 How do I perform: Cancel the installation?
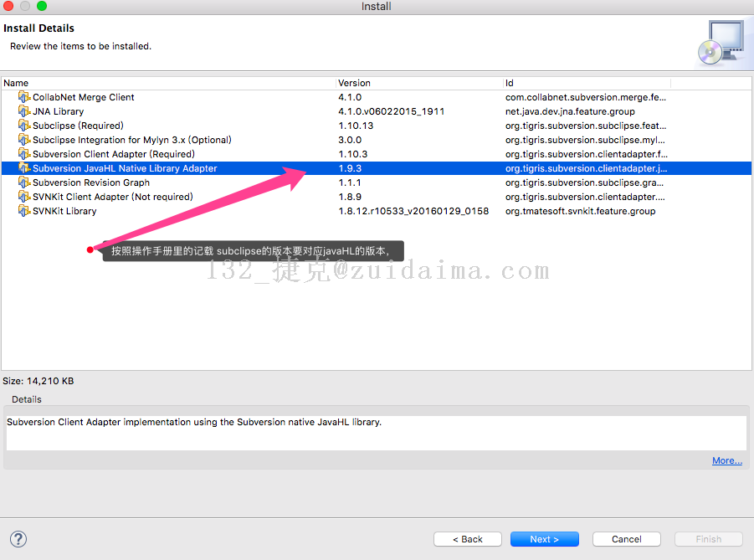coord(627,539)
